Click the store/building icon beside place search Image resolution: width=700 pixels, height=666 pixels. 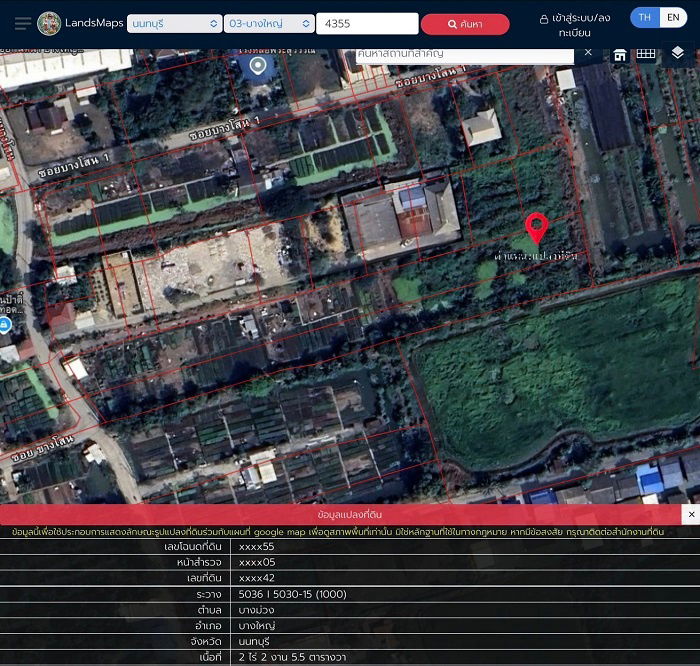(620, 54)
